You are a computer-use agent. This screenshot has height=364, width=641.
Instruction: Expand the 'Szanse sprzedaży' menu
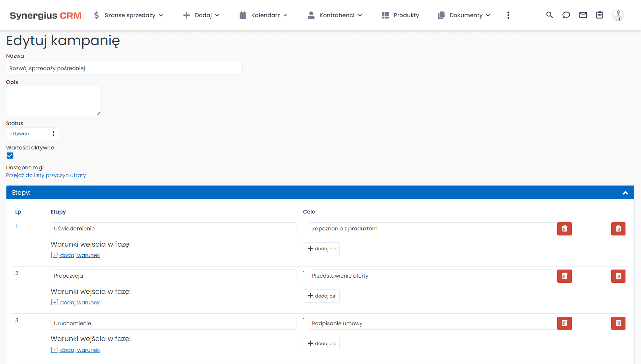click(129, 15)
